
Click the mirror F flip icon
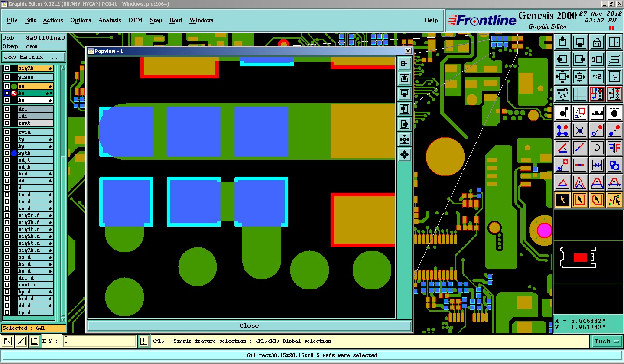[614, 148]
